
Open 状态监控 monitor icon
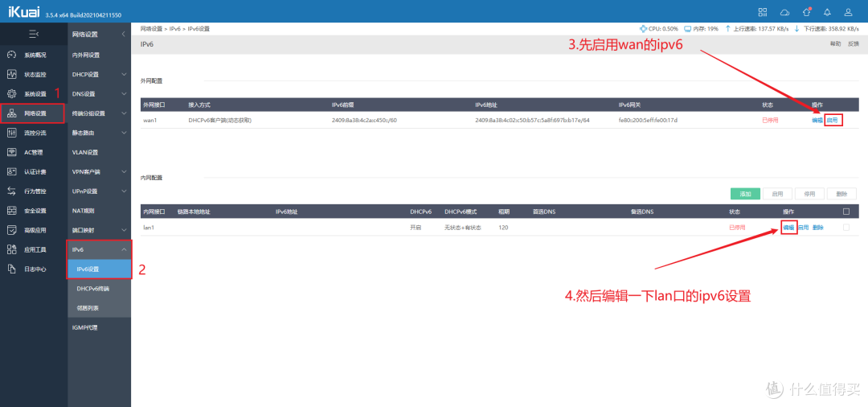pos(11,74)
